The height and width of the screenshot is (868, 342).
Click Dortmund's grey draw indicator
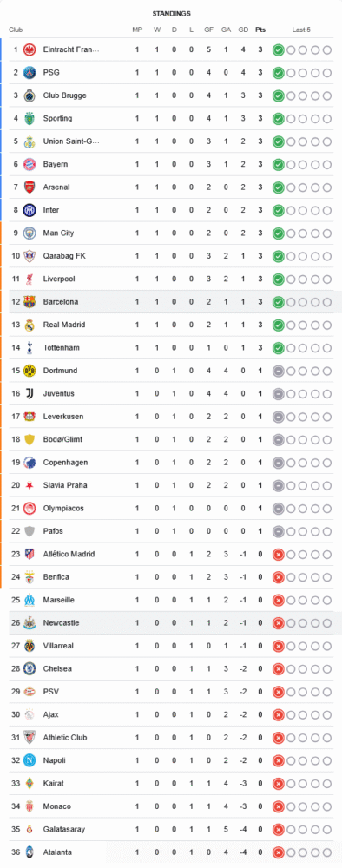[x=278, y=371]
